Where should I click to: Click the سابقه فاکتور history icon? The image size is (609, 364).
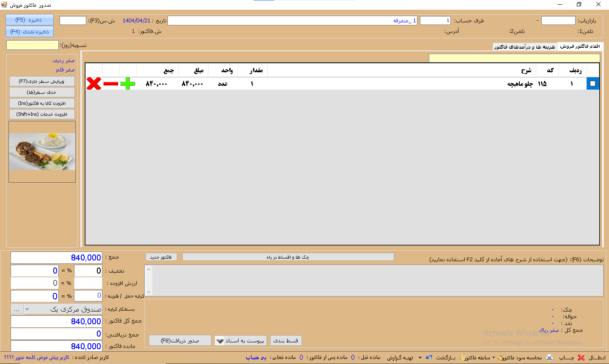(x=463, y=358)
